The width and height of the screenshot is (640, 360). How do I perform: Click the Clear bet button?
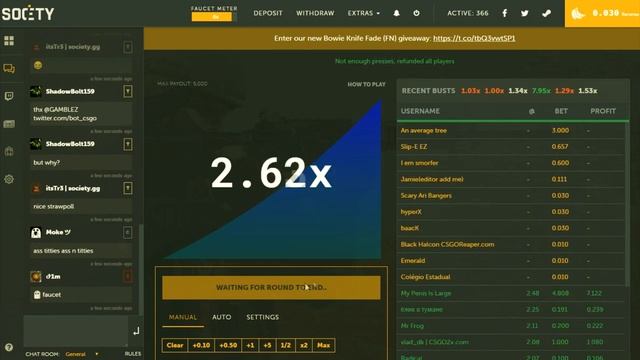[175, 345]
